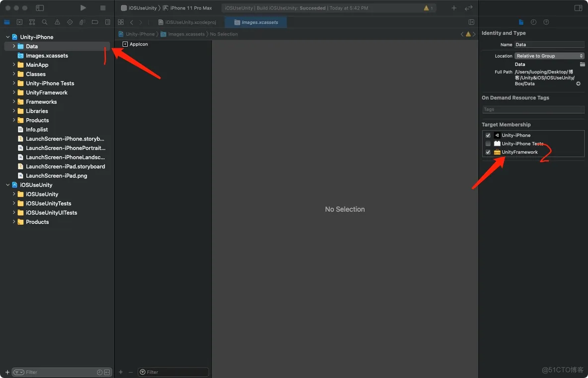Expand the MainApp group
588x378 pixels.
14,65
